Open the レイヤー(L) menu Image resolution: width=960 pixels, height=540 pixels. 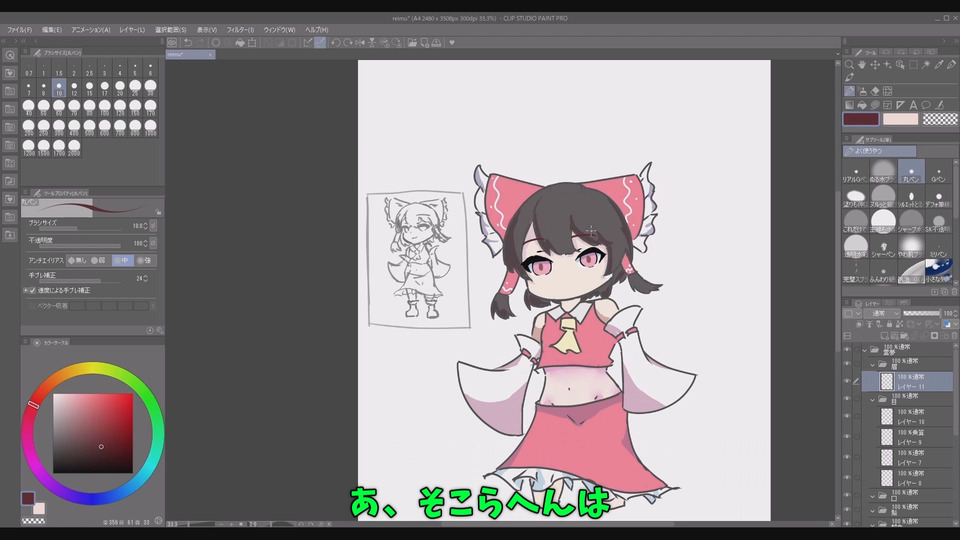coord(132,29)
